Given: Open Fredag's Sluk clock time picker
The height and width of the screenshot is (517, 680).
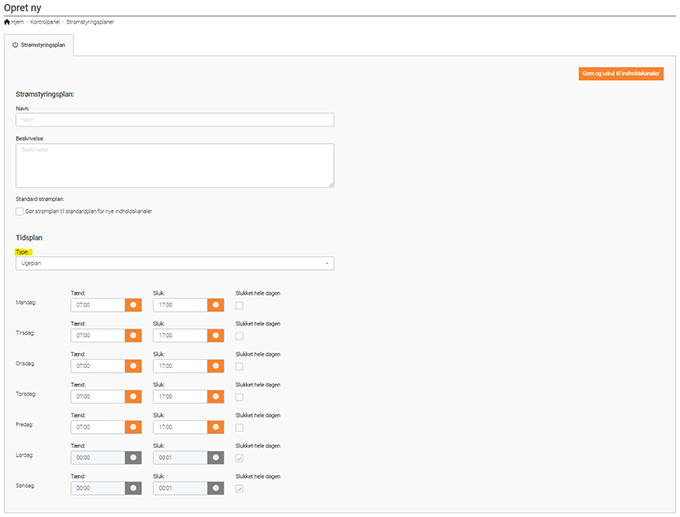Looking at the screenshot, I should click(x=214, y=427).
